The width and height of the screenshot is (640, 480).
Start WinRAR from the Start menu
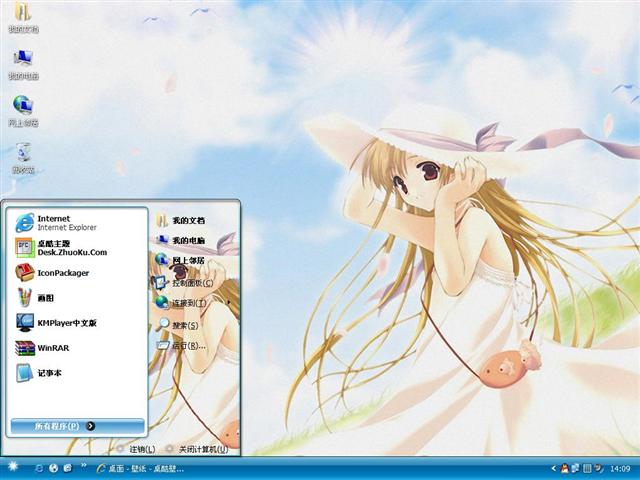coord(50,348)
